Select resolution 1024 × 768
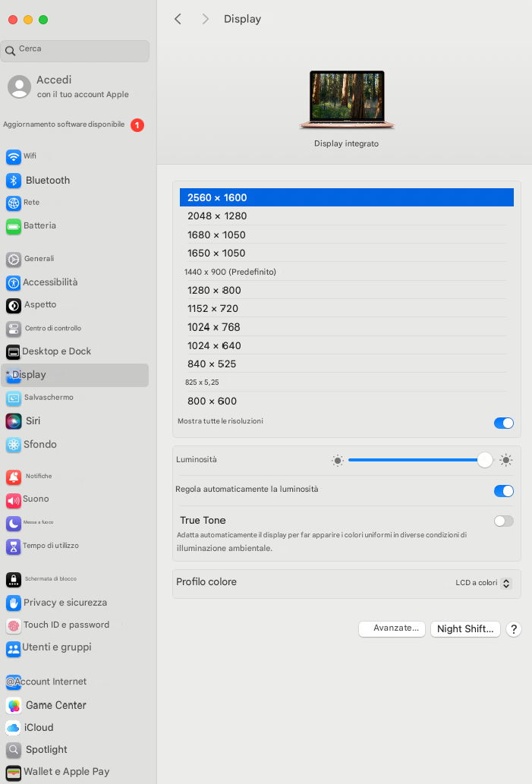The image size is (532, 784). tap(347, 327)
